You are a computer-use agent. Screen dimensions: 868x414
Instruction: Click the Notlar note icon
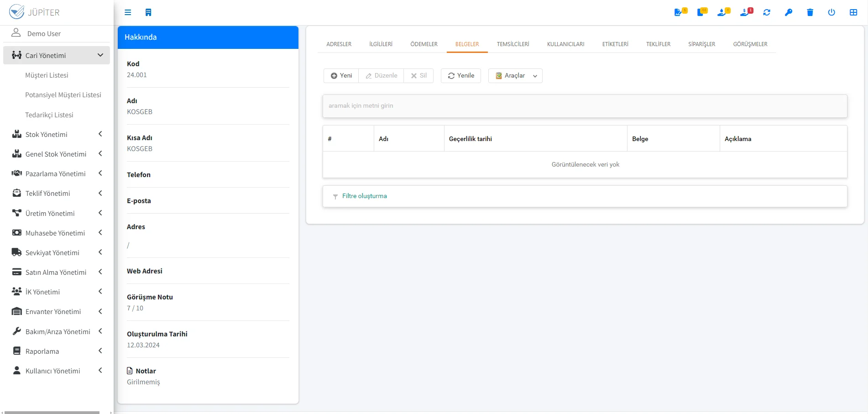point(130,371)
